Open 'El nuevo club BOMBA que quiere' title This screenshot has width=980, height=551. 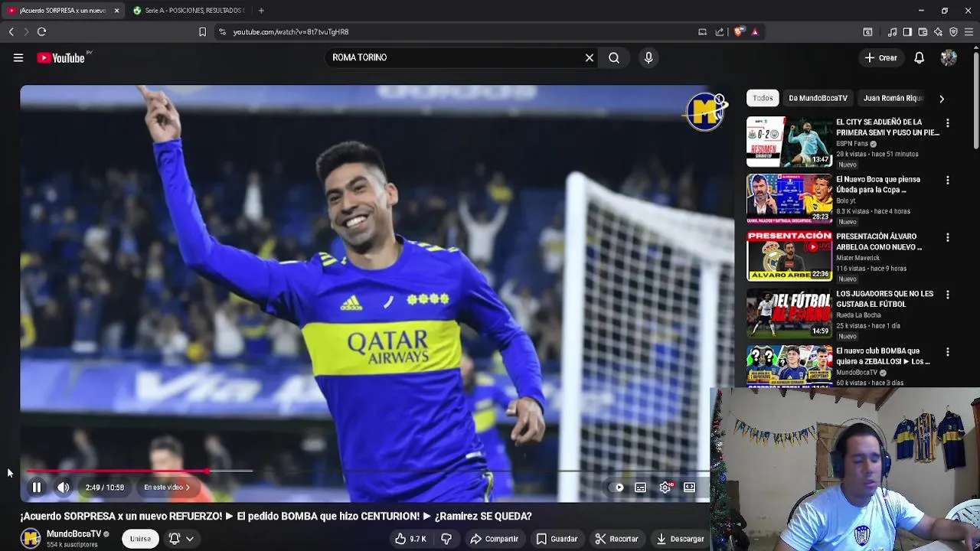pyautogui.click(x=883, y=356)
